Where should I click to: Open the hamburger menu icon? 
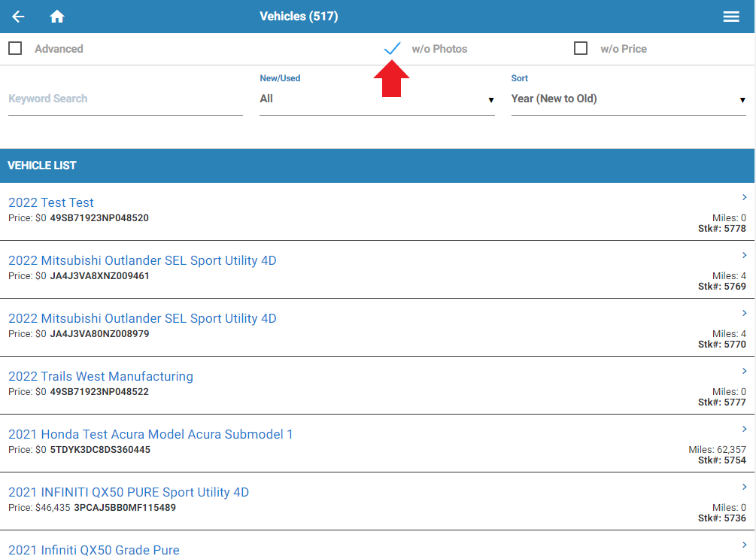[x=731, y=17]
